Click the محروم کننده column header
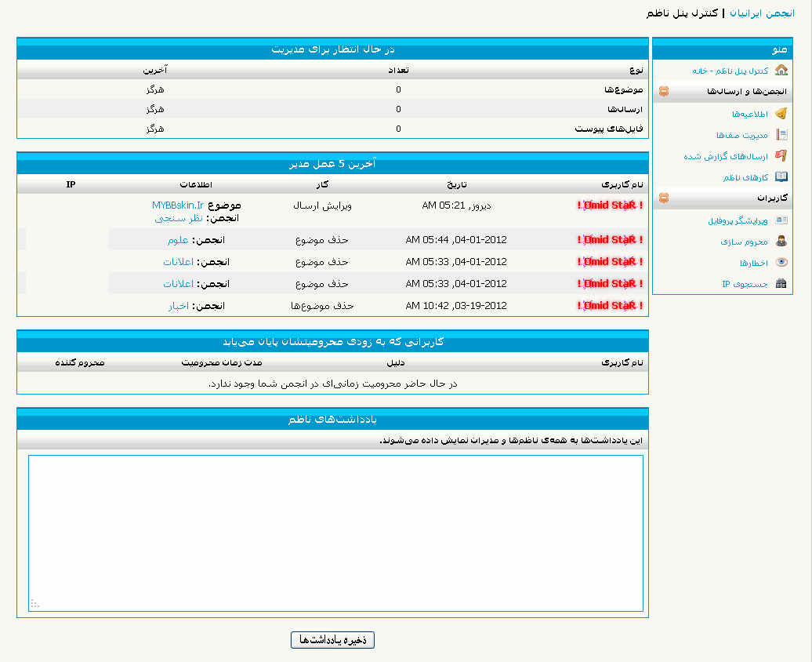The width and height of the screenshot is (812, 662). tap(80, 363)
